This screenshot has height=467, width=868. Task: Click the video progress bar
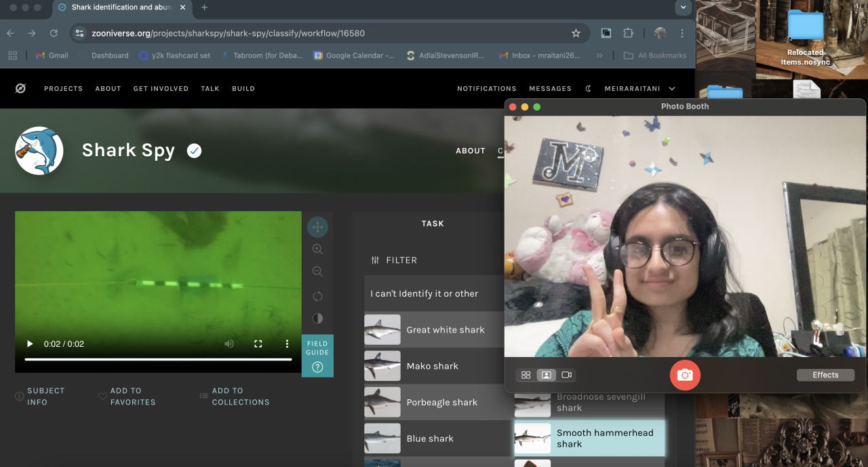pyautogui.click(x=158, y=359)
